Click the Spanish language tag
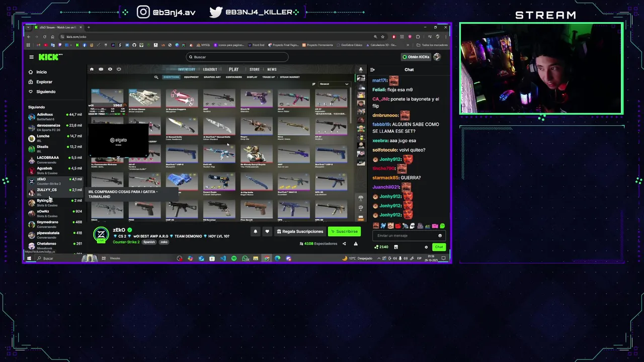 pyautogui.click(x=149, y=242)
